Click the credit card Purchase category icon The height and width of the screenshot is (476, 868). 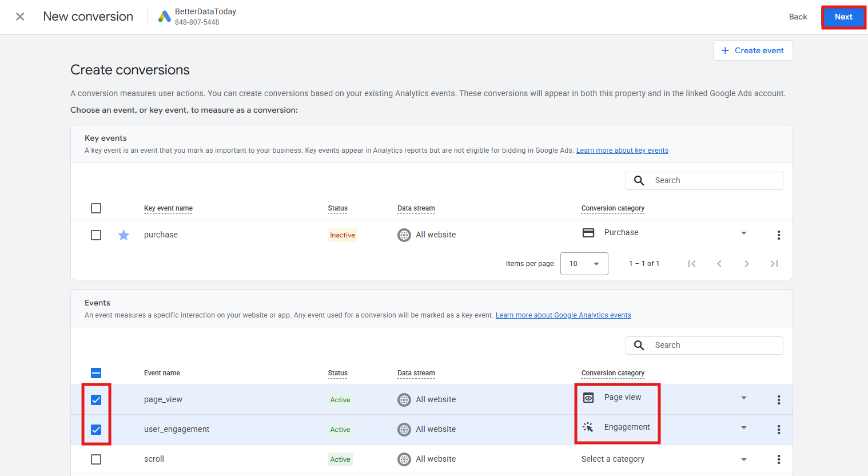(x=588, y=233)
